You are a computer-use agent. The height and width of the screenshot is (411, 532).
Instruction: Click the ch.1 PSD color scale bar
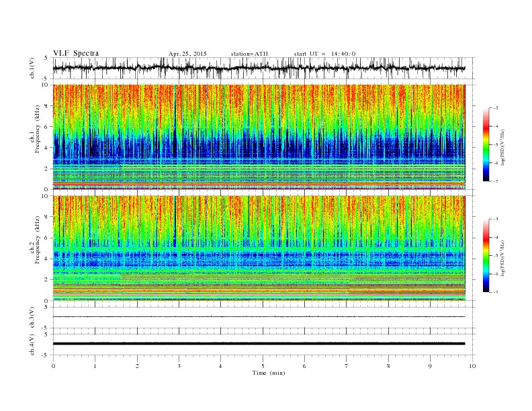coord(486,144)
